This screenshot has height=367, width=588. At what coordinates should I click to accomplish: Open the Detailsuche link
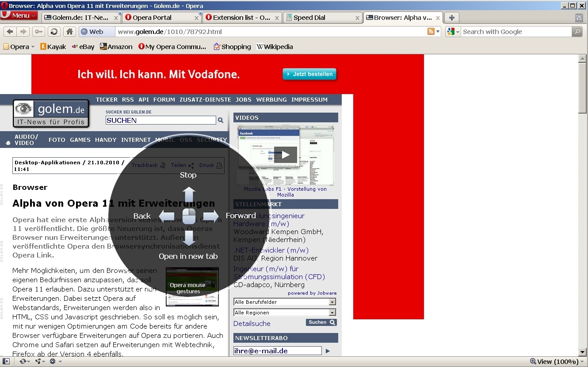click(252, 324)
